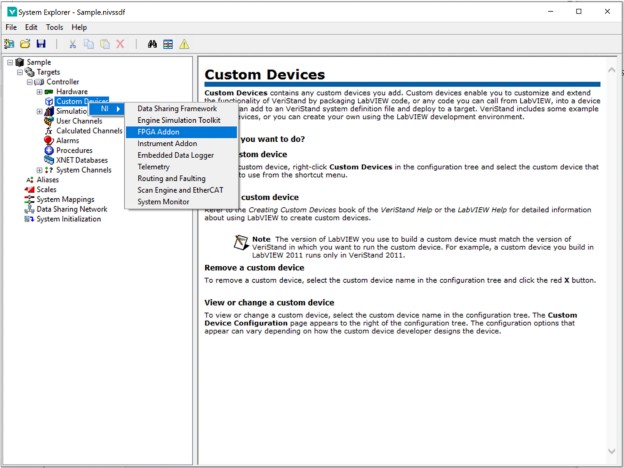The image size is (624, 468).
Task: Select Embedded Data Logger menu entry
Action: (181, 155)
